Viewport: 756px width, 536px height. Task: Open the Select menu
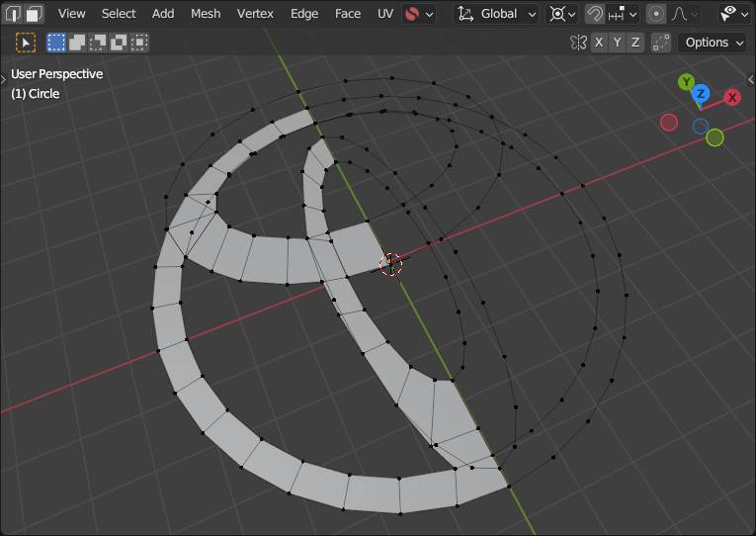pyautogui.click(x=119, y=14)
